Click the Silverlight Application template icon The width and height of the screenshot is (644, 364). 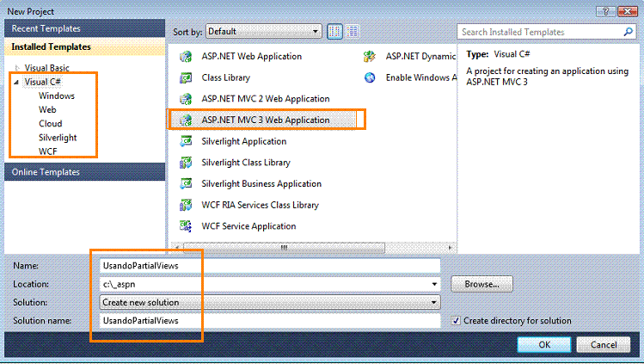point(186,141)
